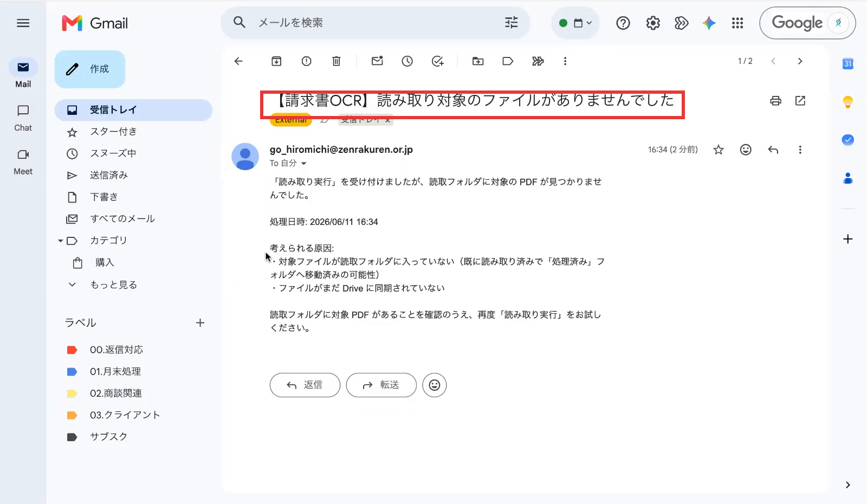Remove the 受信トレイ label chip

(x=387, y=120)
